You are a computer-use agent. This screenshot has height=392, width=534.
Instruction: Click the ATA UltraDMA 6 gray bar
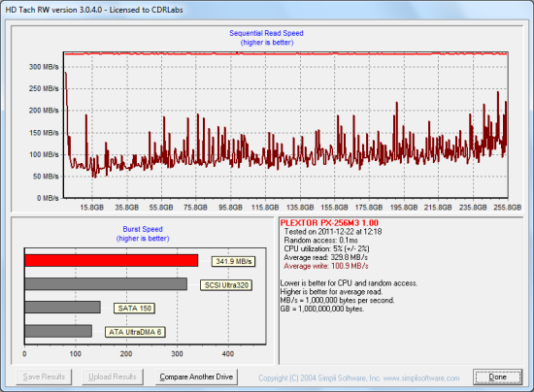point(58,331)
